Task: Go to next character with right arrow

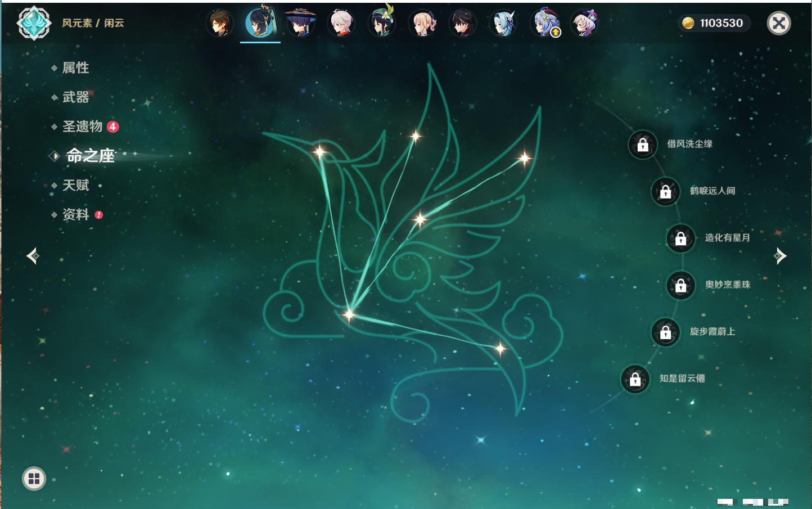Action: [x=780, y=256]
